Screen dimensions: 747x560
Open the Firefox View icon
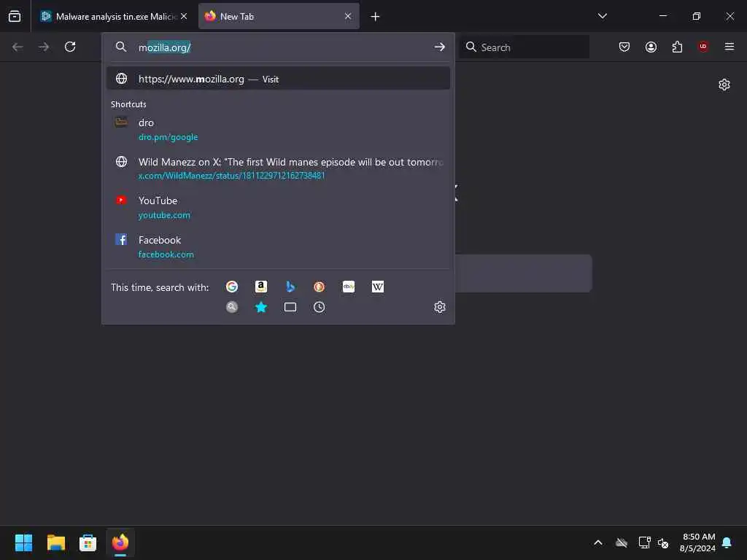(15, 16)
